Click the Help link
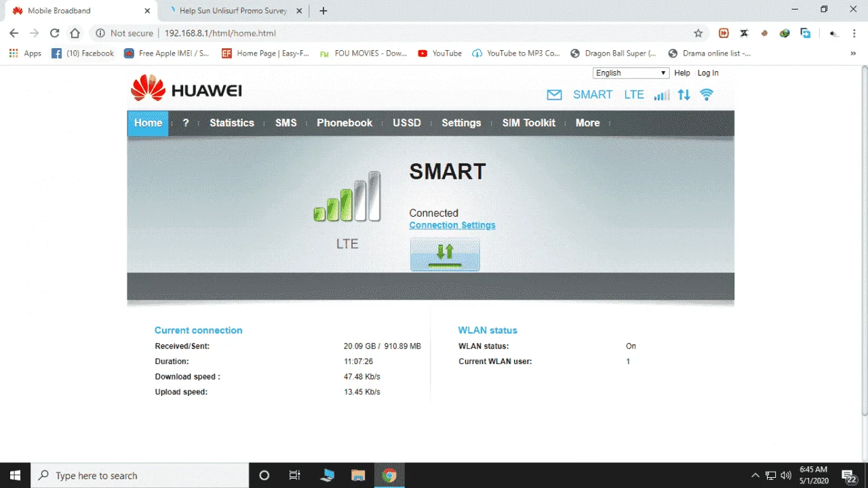This screenshot has width=868, height=488. (682, 73)
